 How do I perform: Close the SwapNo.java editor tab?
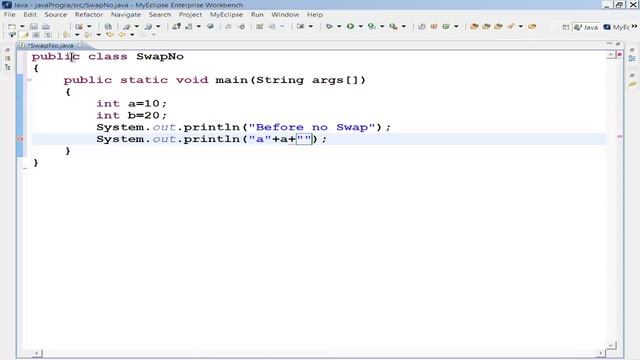pyautogui.click(x=80, y=45)
